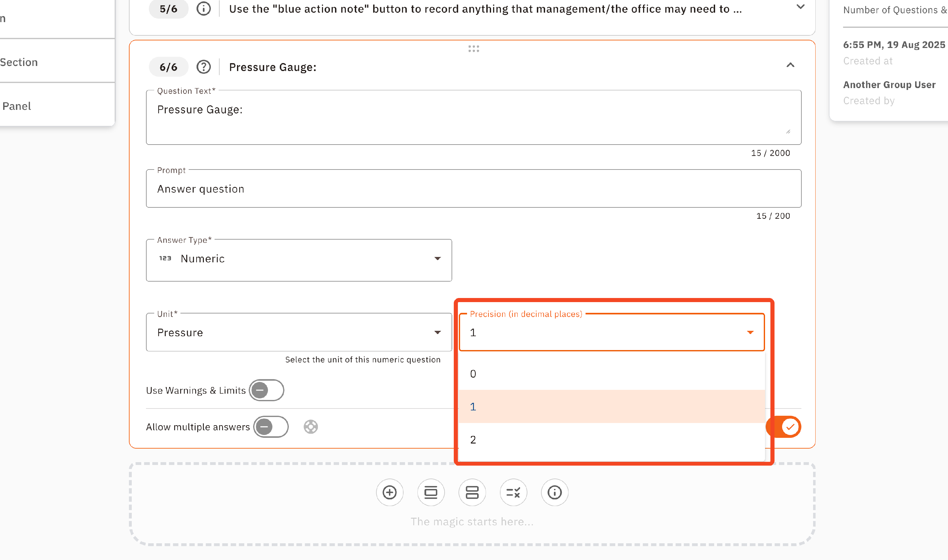Click the question mark icon beside 6/6

pyautogui.click(x=204, y=67)
